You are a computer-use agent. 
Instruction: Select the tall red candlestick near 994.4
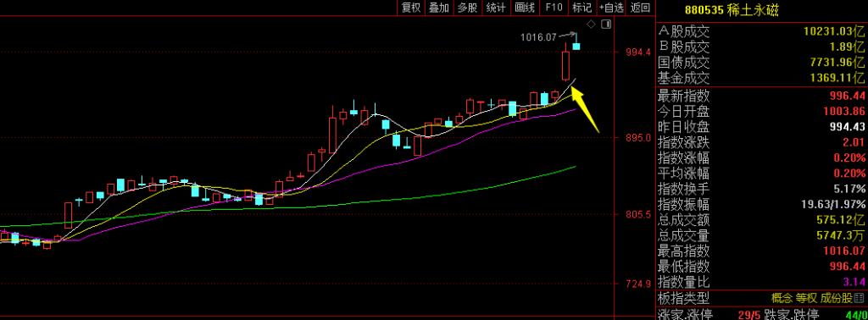click(x=565, y=65)
